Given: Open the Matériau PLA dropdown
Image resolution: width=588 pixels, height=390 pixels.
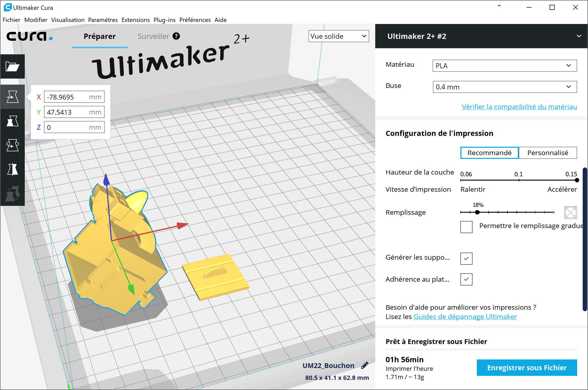Looking at the screenshot, I should (x=505, y=66).
